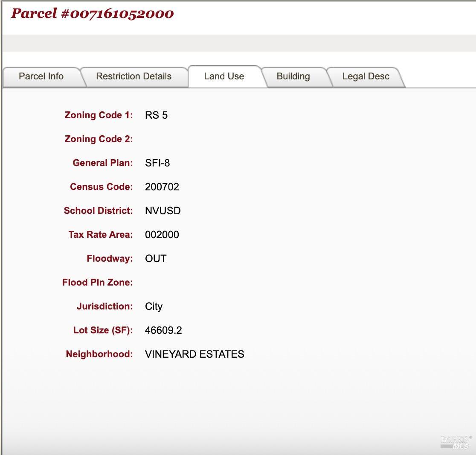476x455 pixels.
Task: Click the RS 5 zoning code value
Action: [156, 115]
